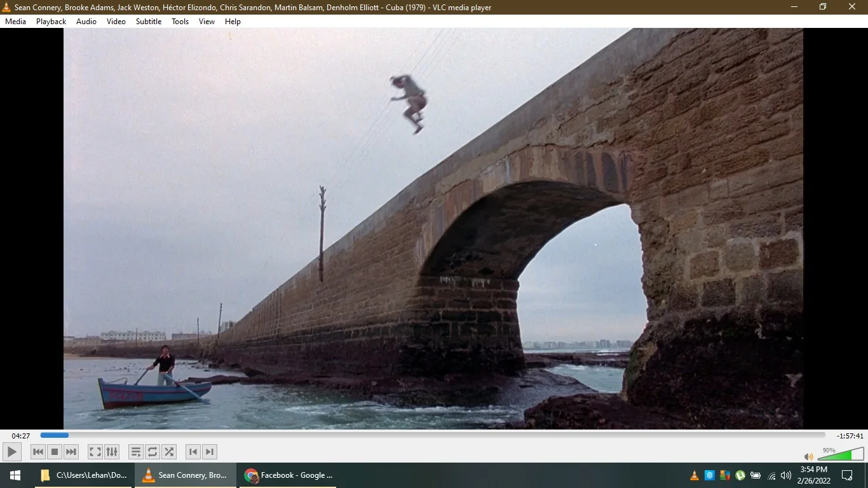This screenshot has width=868, height=488.
Task: Click the elapsed time 04:27
Action: click(21, 436)
